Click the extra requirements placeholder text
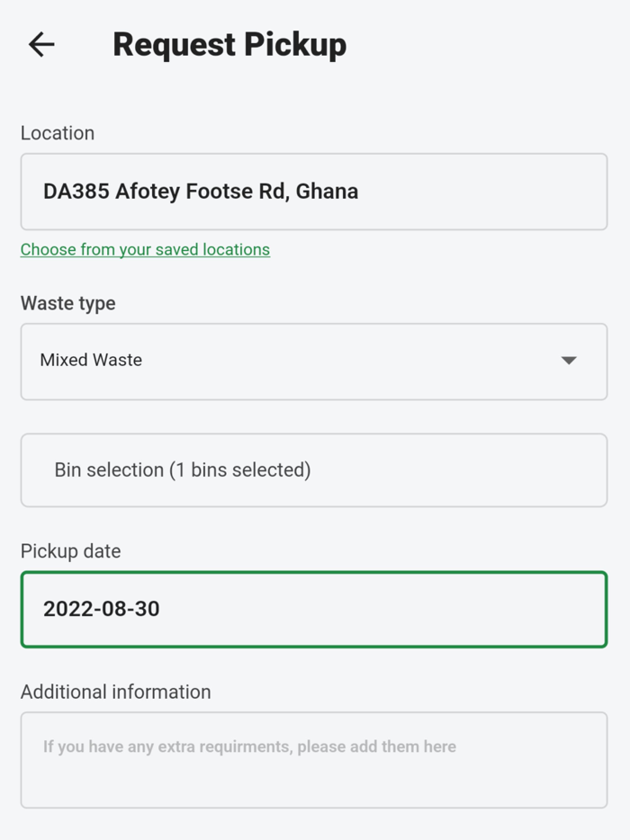This screenshot has width=630, height=840. [249, 746]
